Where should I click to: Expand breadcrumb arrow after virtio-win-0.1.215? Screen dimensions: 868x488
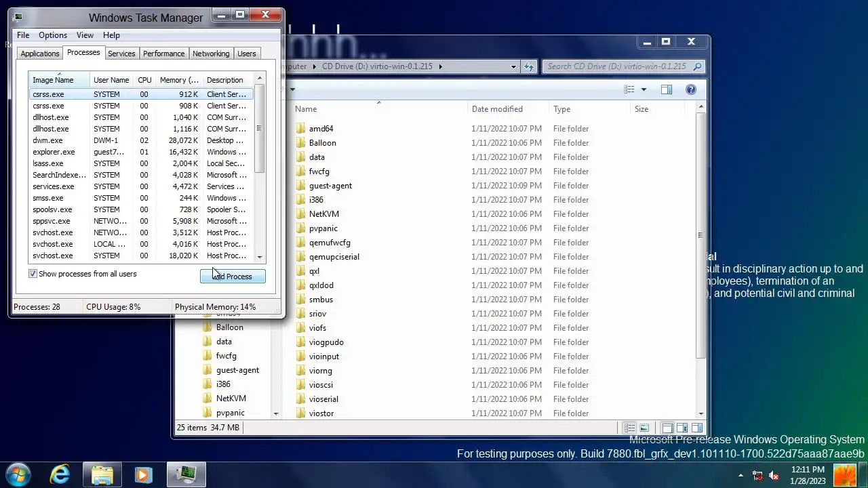coord(440,66)
